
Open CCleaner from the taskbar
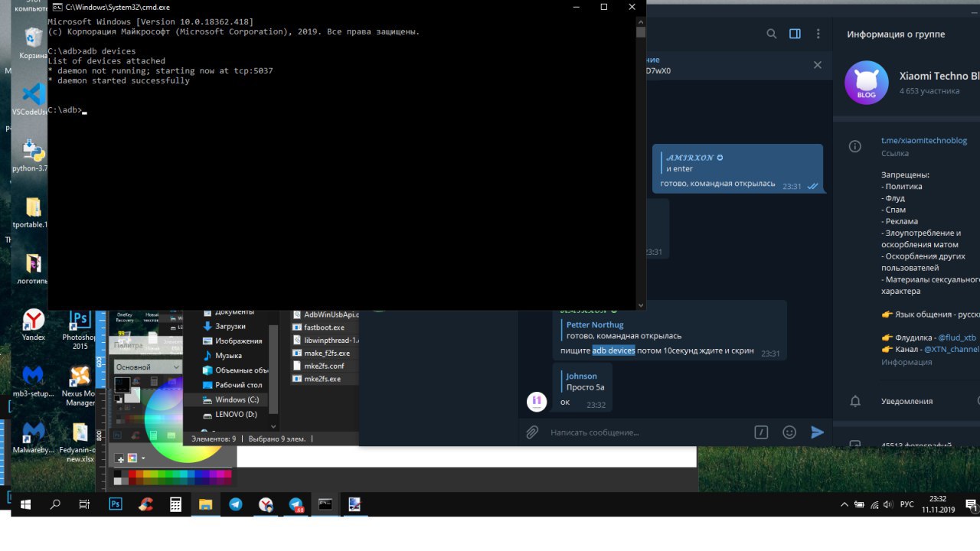pyautogui.click(x=145, y=504)
